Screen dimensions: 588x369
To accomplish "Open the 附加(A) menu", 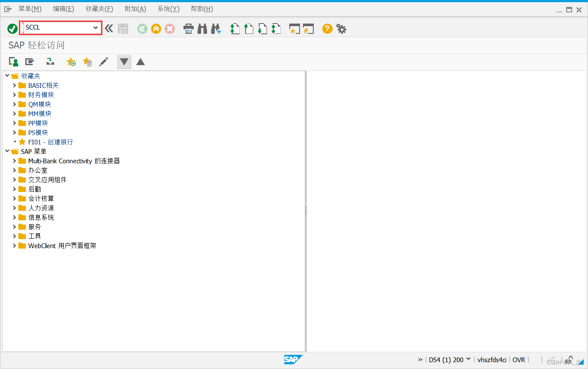I will pyautogui.click(x=135, y=9).
